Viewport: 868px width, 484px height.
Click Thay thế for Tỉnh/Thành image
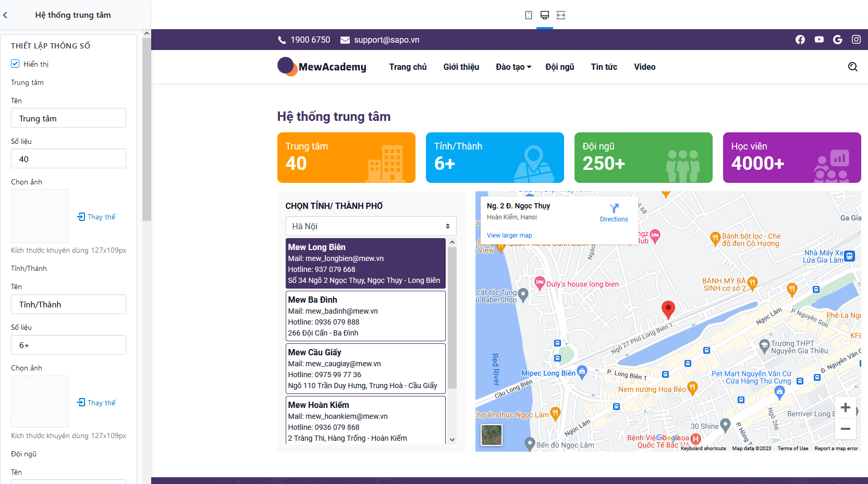[96, 403]
